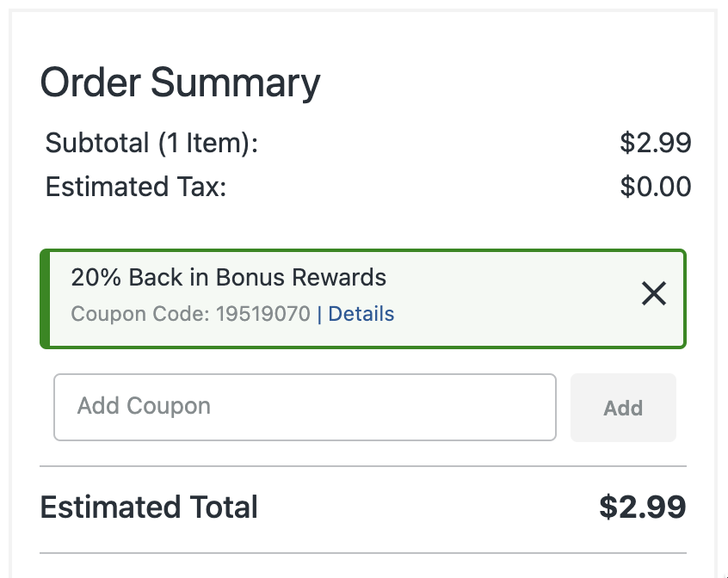Viewport: 728px width, 578px height.
Task: Click the divider line above Estimated Total
Action: coord(363,466)
